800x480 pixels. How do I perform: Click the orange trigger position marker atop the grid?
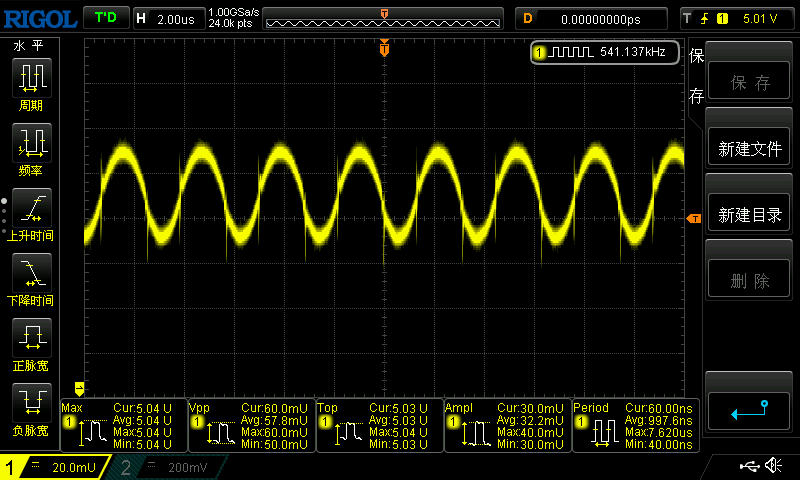[x=384, y=49]
